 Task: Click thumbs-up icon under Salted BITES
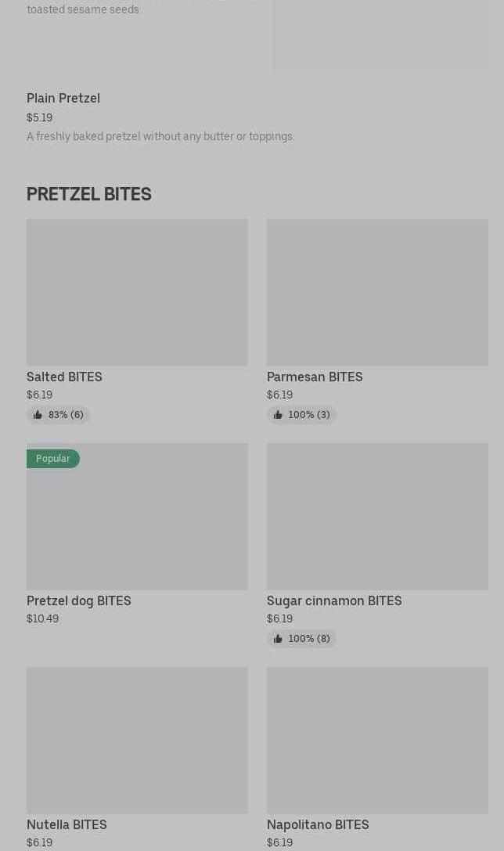click(38, 415)
